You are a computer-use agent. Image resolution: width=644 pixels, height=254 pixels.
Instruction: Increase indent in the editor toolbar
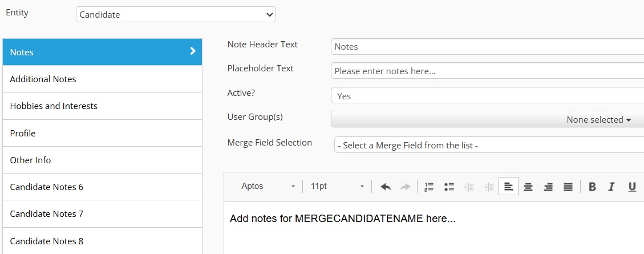489,187
